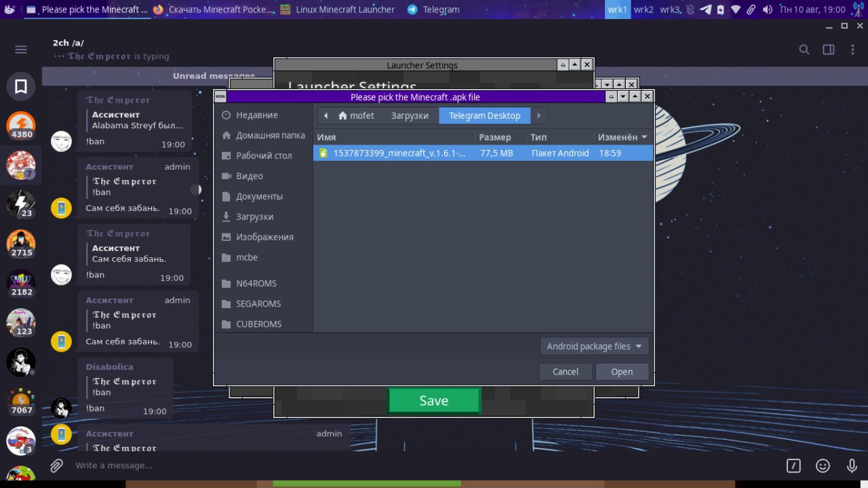Click the 2ch /a/ chat title
The image size is (868, 488).
tap(68, 43)
